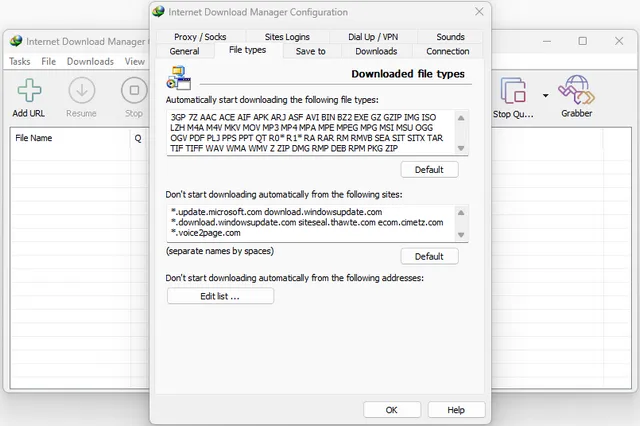This screenshot has height=426, width=640.
Task: Click the Stop download icon
Action: [134, 93]
